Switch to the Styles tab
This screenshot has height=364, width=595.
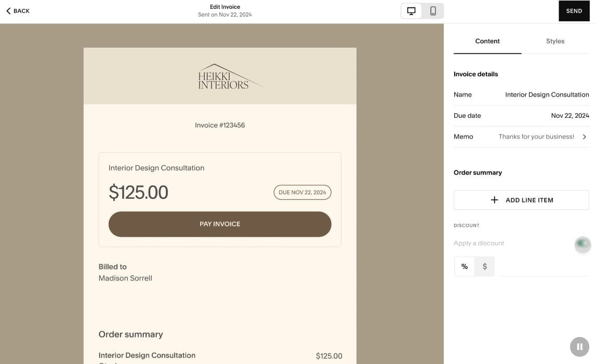[x=555, y=41]
